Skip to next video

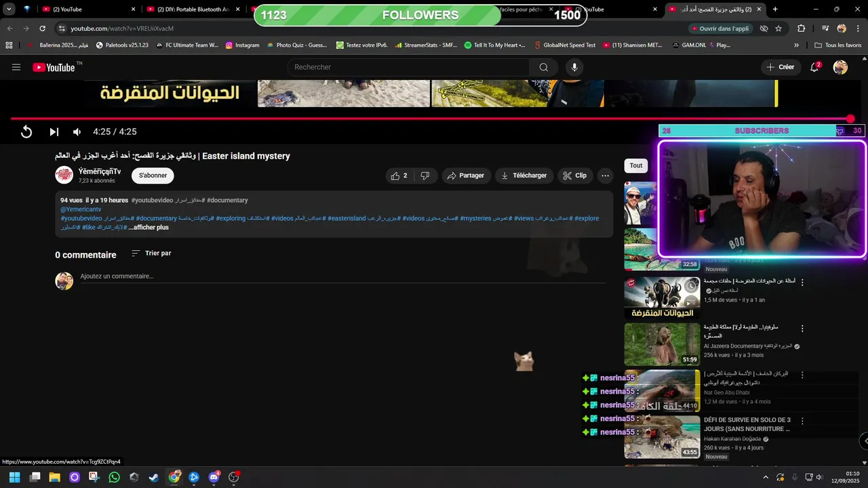[54, 131]
